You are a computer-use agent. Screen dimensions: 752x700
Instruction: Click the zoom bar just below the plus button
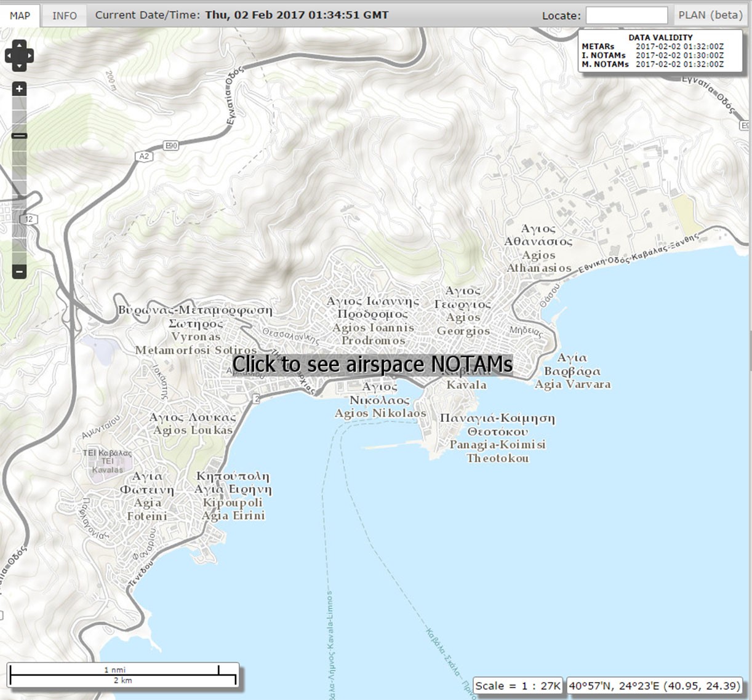pos(20,102)
